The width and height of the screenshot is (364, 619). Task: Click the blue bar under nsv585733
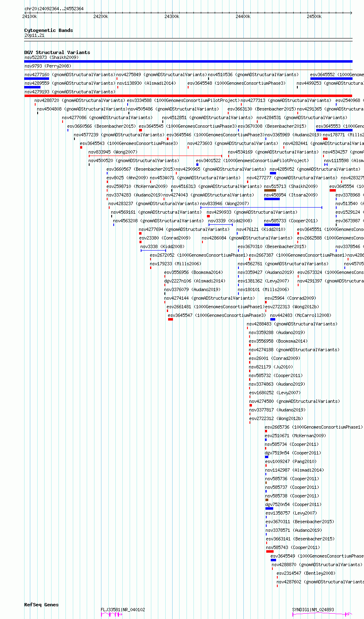tap(272, 225)
